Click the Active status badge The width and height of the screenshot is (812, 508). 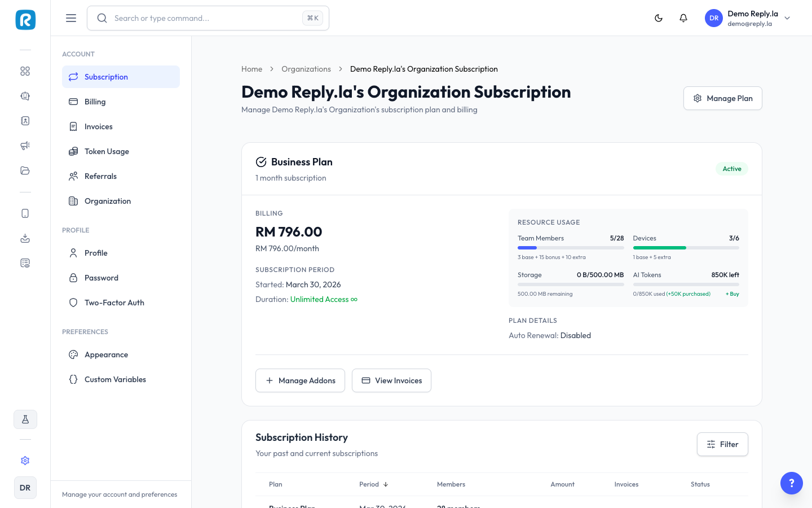732,169
